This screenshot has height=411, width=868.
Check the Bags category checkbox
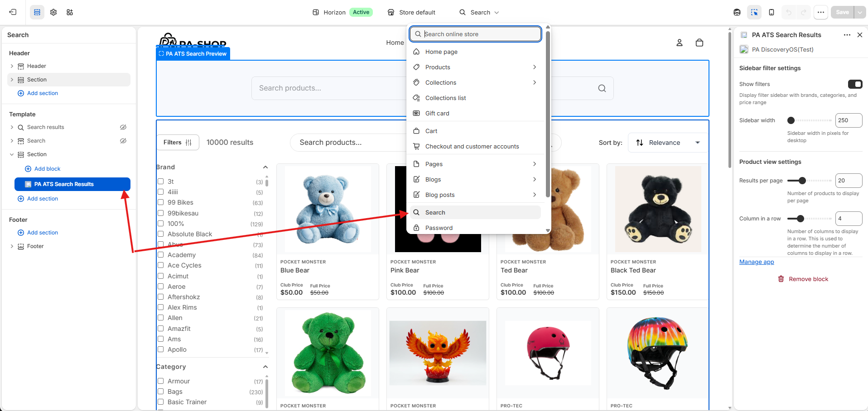pos(160,392)
